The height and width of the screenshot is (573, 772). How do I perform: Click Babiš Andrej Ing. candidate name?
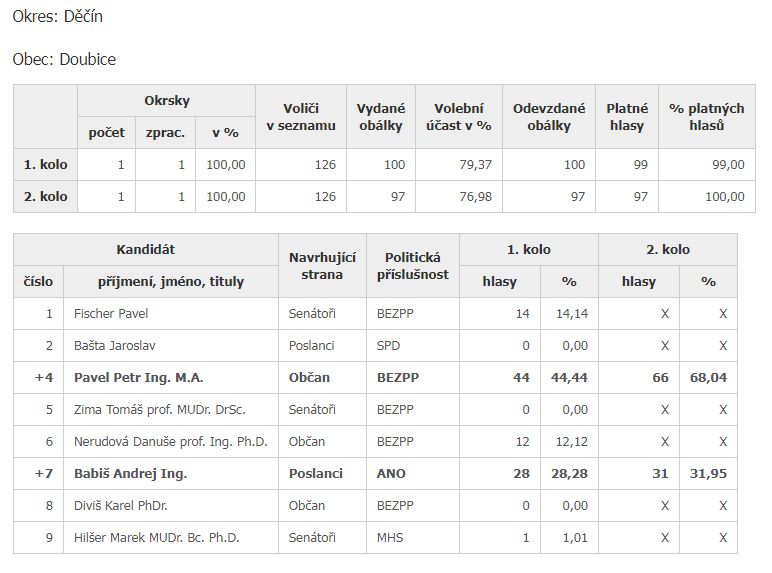pos(130,474)
